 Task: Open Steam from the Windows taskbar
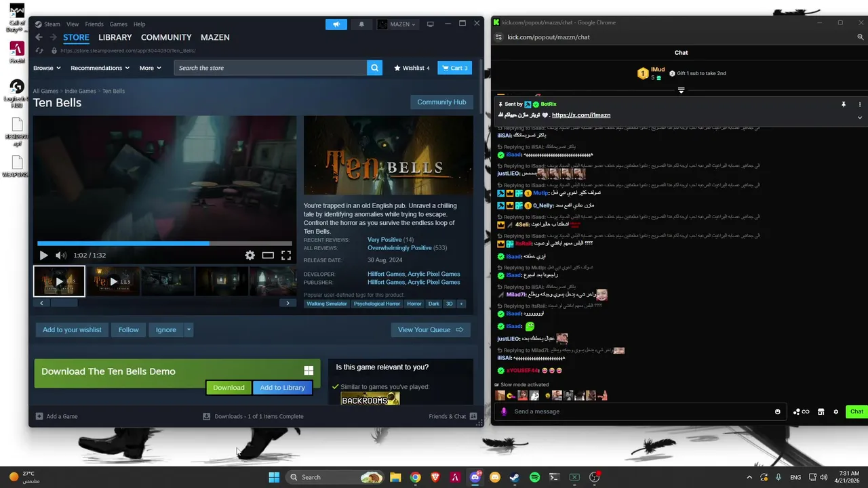(x=515, y=477)
